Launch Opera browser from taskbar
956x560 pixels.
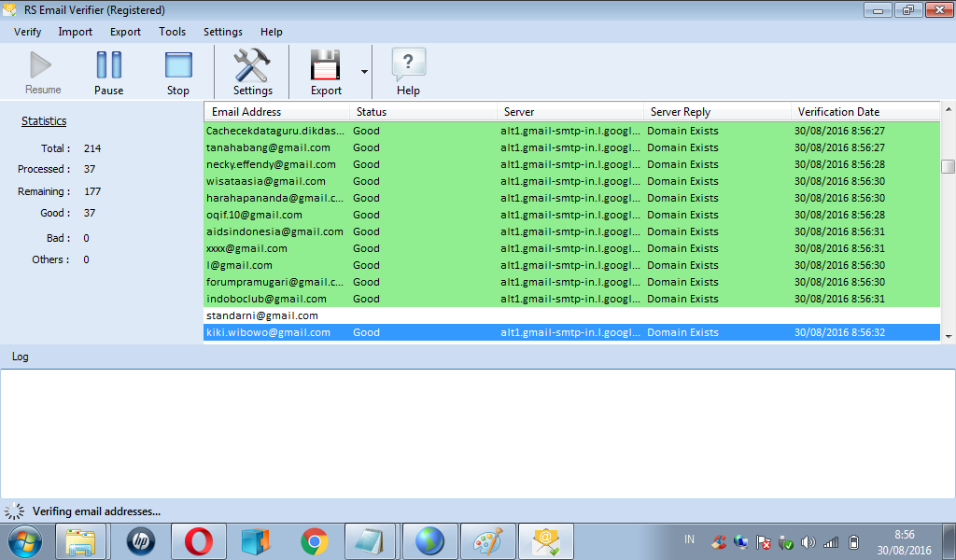pyautogui.click(x=199, y=541)
